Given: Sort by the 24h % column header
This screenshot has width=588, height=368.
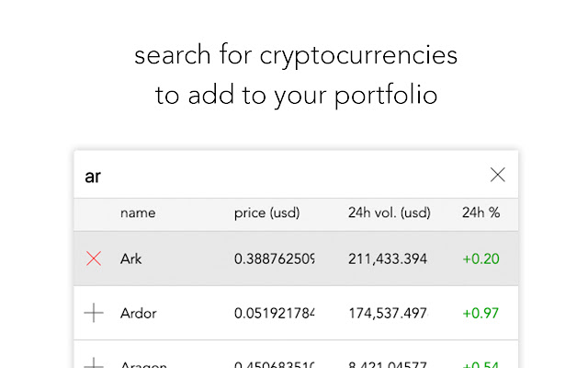Looking at the screenshot, I should [x=481, y=213].
